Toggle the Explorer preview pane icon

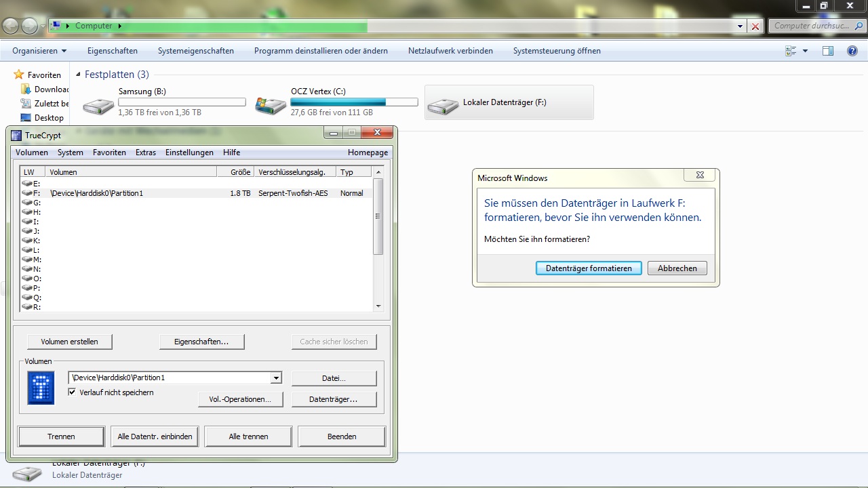(828, 51)
